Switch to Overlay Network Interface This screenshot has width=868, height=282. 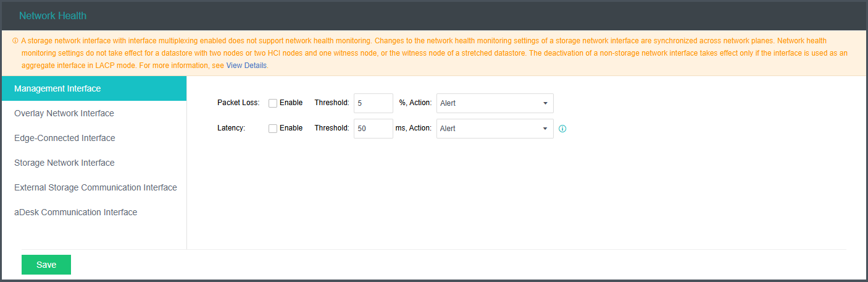point(64,113)
